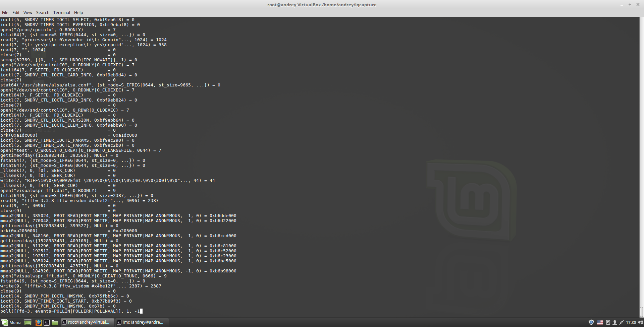Open the update manager shield icon
This screenshot has height=327, width=644.
[591, 322]
